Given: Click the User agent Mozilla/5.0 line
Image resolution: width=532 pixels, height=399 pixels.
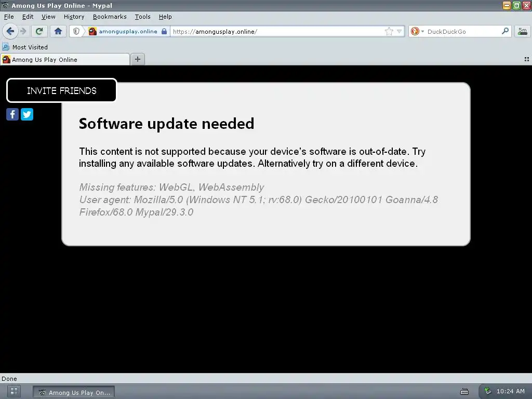Looking at the screenshot, I should tap(258, 206).
